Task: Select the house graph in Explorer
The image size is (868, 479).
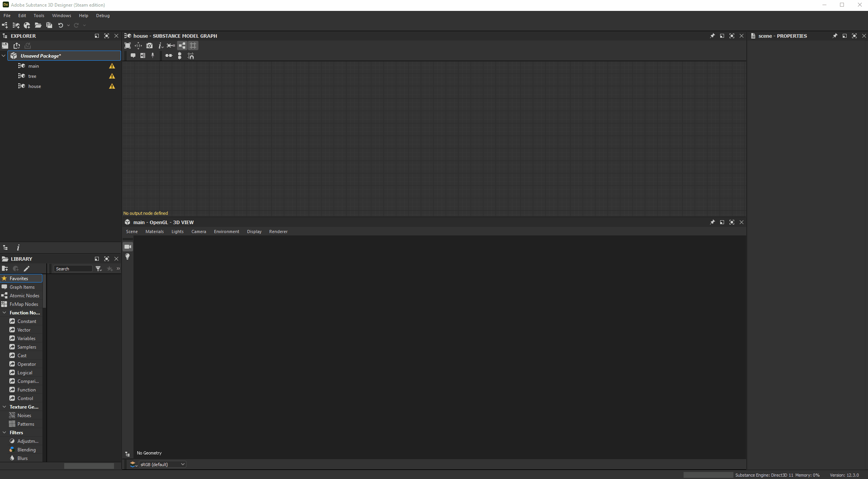Action: pyautogui.click(x=35, y=86)
